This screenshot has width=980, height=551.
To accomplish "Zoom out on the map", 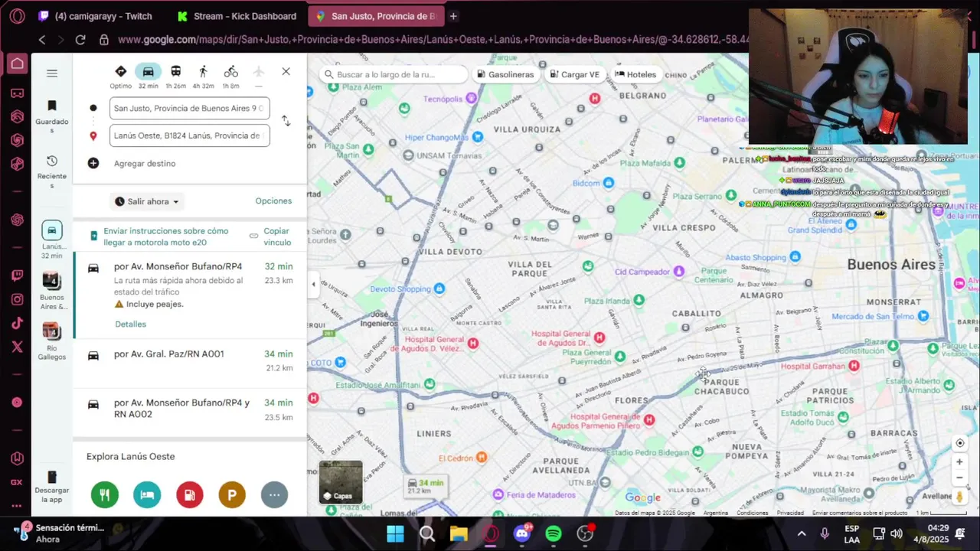I will 959,478.
